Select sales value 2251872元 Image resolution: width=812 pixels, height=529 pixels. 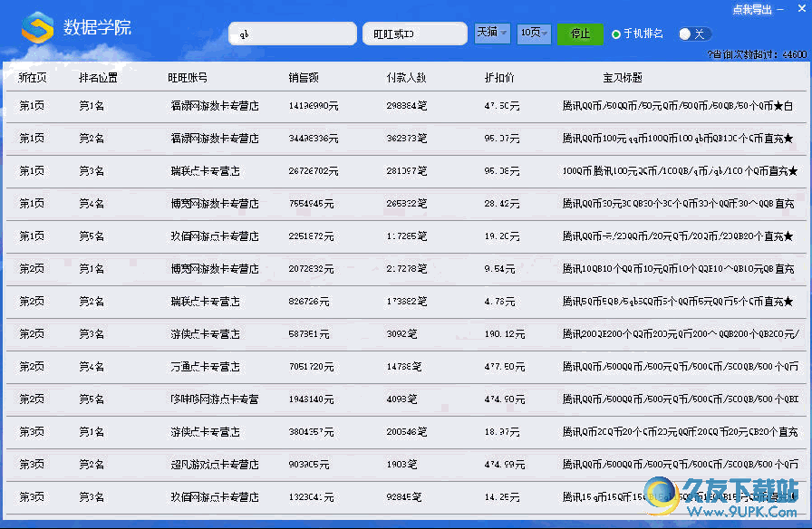[311, 236]
